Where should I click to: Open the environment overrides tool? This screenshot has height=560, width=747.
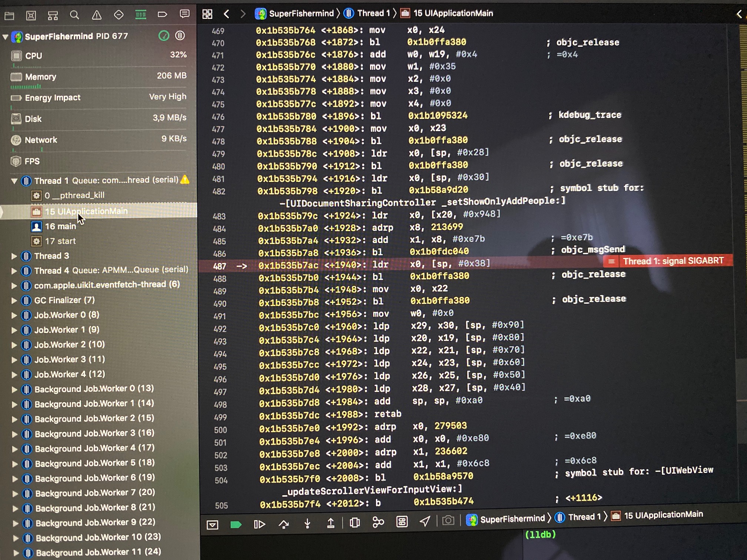402,522
